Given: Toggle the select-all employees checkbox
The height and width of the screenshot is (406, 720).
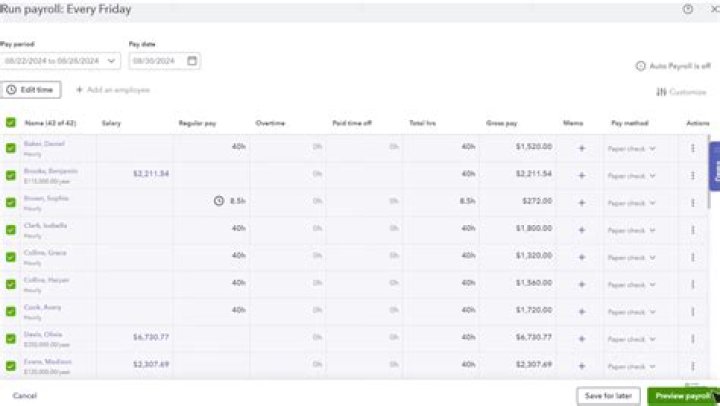Looking at the screenshot, I should [11, 123].
